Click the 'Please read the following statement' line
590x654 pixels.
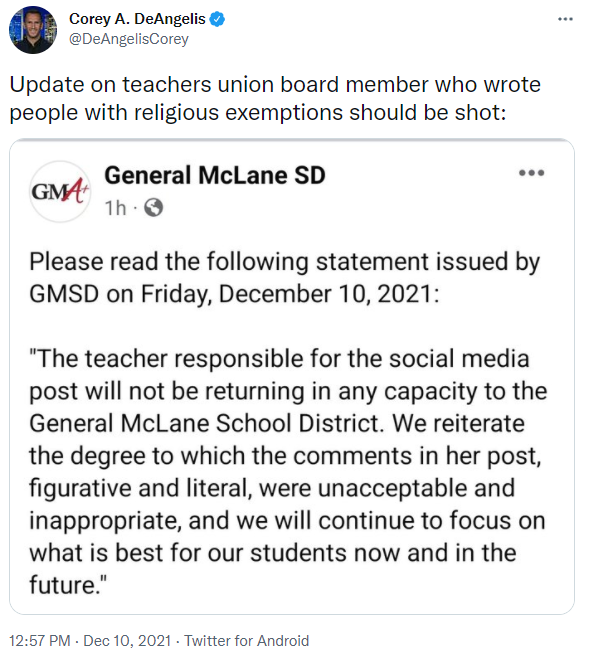tap(284, 262)
